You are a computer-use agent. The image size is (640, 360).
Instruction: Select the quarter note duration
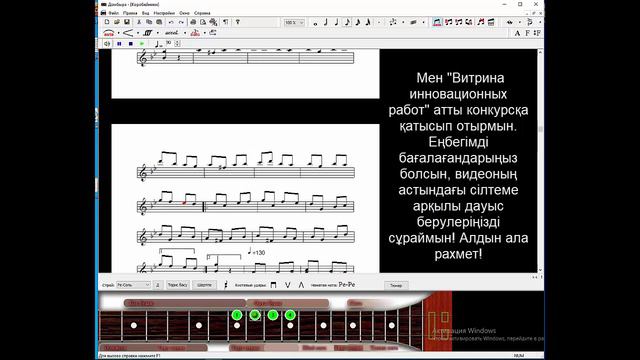point(336,22)
